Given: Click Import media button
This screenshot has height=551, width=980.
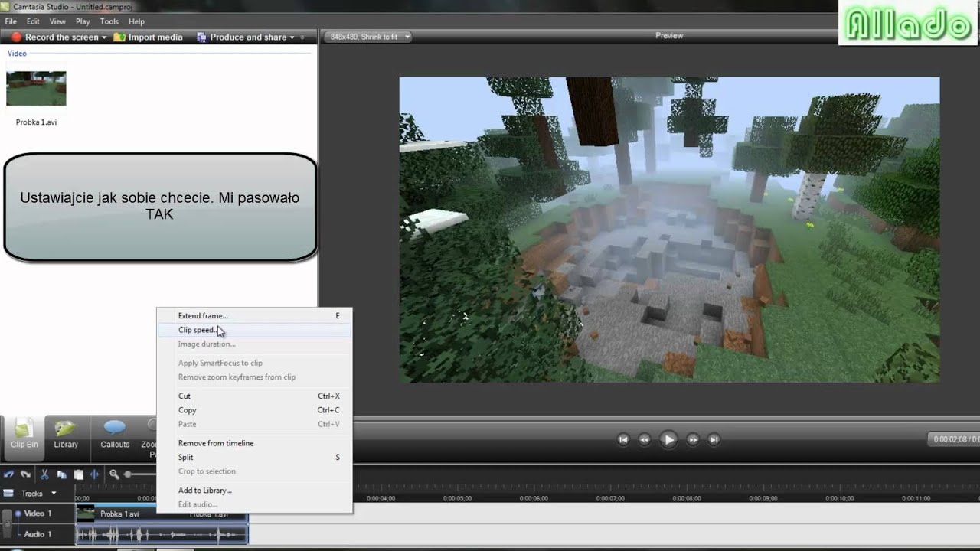Looking at the screenshot, I should coord(149,37).
